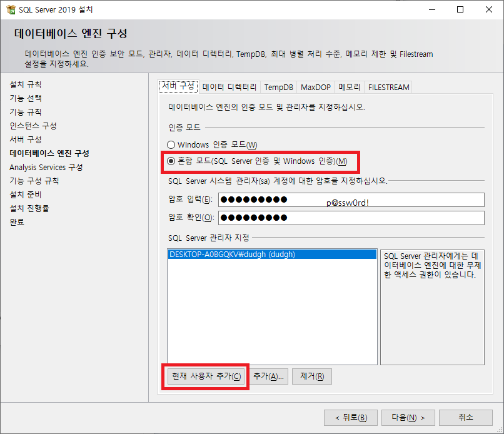The image size is (504, 434).
Task: Click the 설치 준비 step in sidebar
Action: (26, 195)
